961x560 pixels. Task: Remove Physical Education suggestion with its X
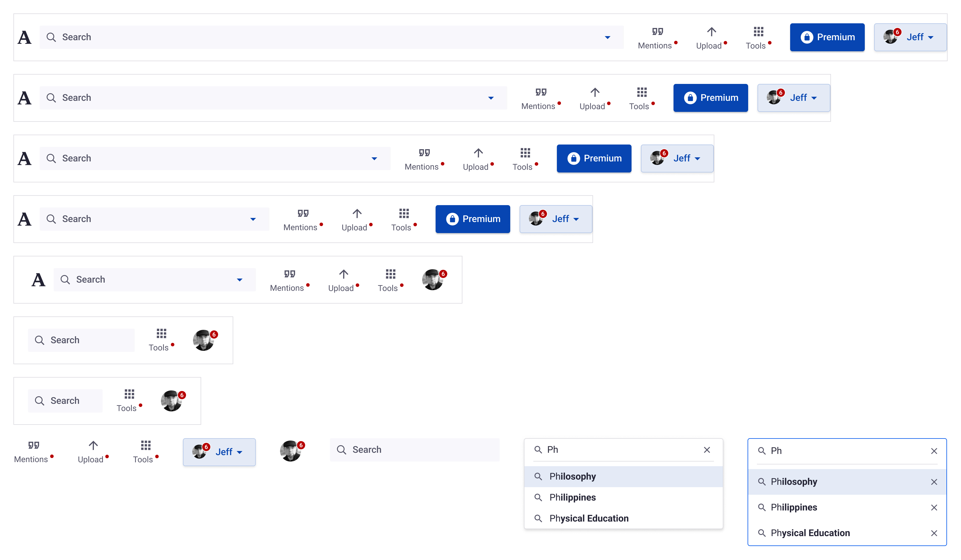[934, 533]
